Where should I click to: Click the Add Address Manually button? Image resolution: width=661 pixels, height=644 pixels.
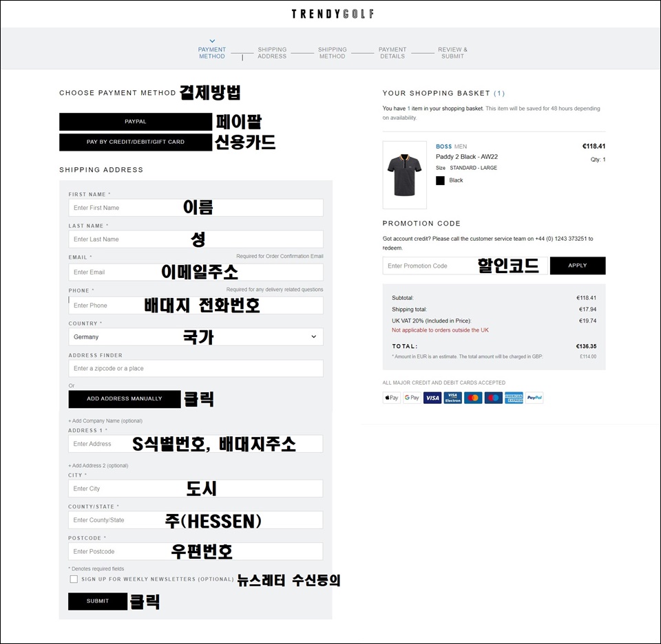125,399
